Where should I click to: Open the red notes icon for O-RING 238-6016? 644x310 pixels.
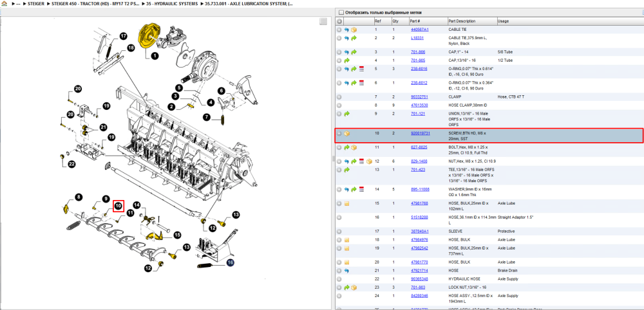pos(361,68)
